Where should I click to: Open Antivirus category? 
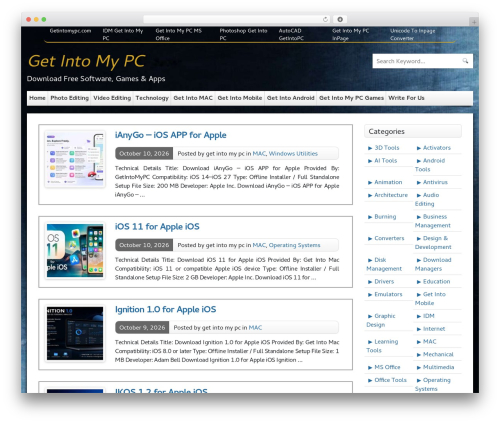click(x=435, y=182)
